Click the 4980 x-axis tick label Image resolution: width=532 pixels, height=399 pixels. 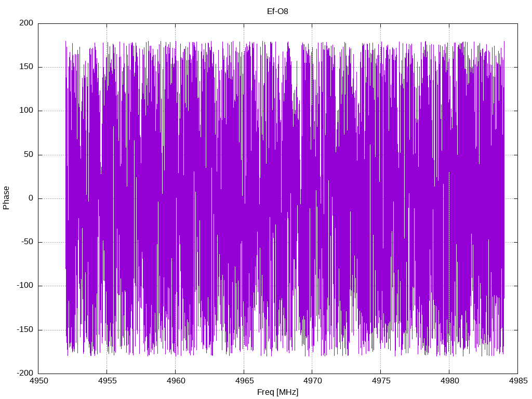[x=449, y=381]
